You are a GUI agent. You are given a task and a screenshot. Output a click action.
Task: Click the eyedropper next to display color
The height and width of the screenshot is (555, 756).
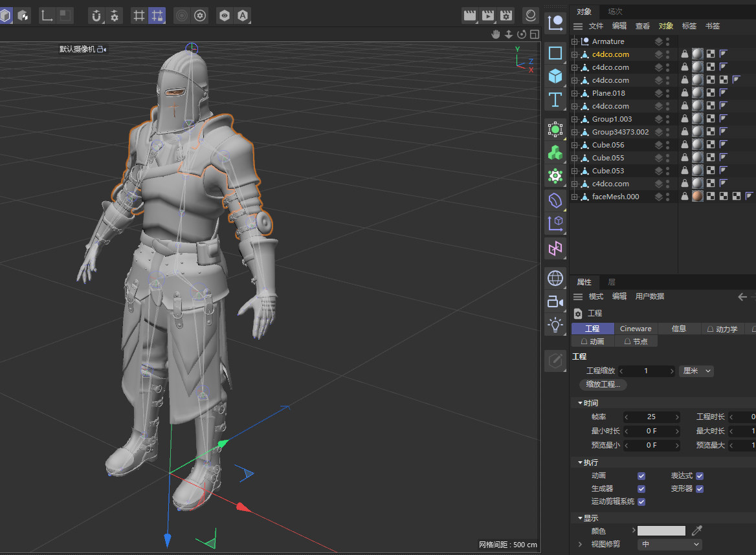tap(696, 530)
